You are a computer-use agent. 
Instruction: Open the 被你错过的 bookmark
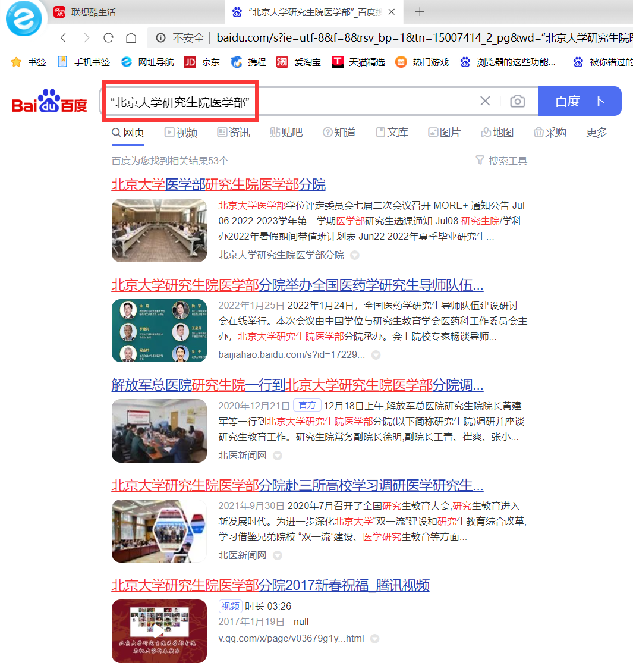[x=603, y=62]
